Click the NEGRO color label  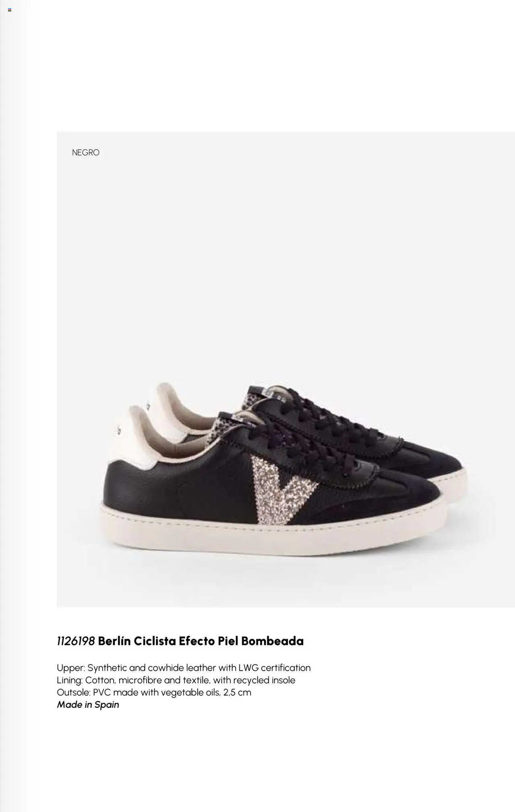[x=86, y=153]
